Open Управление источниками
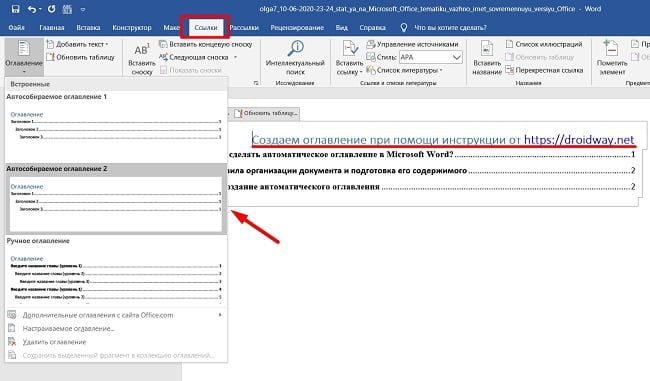This screenshot has width=650, height=381. pyautogui.click(x=412, y=44)
